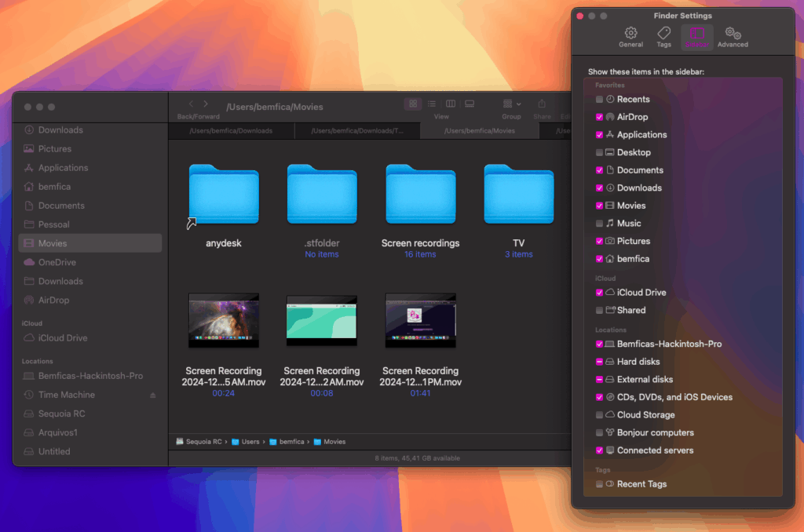
Task: Enable the Music checkbox
Action: click(600, 224)
